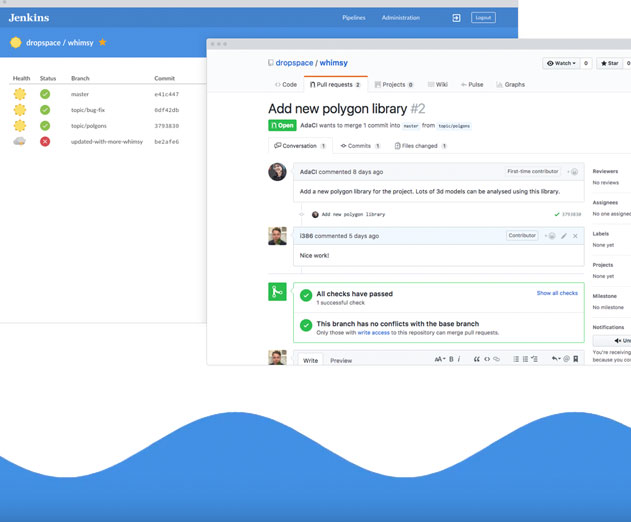
Task: Mention a user with the @ icon
Action: (566, 359)
